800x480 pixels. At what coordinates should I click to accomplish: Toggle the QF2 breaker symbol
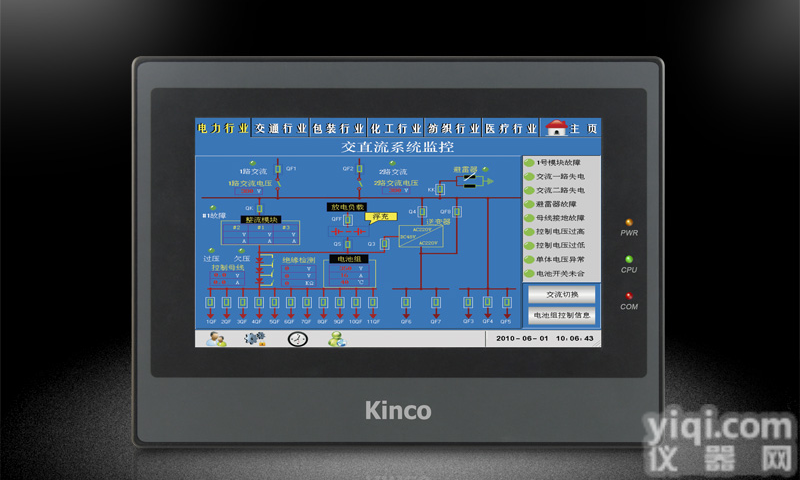360,169
